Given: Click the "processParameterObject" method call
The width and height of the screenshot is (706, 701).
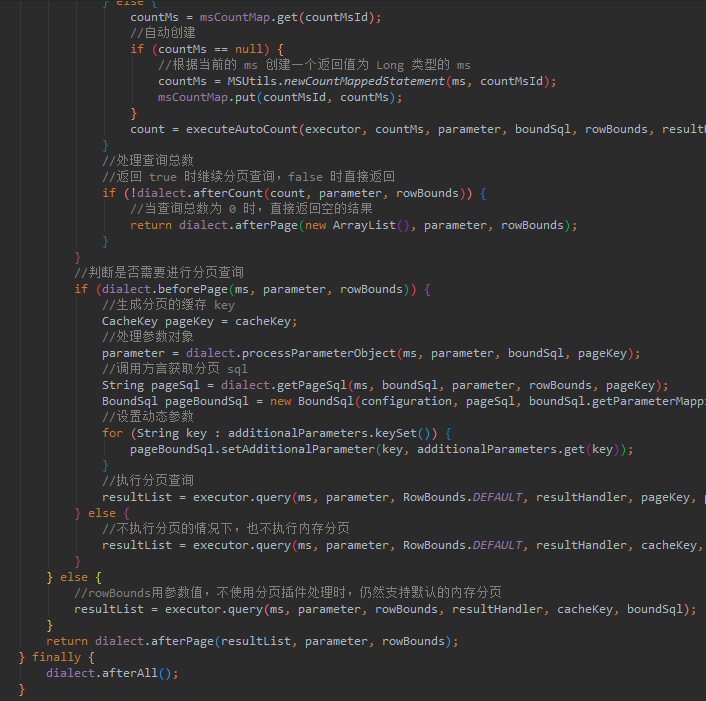Looking at the screenshot, I should pyautogui.click(x=319, y=353).
